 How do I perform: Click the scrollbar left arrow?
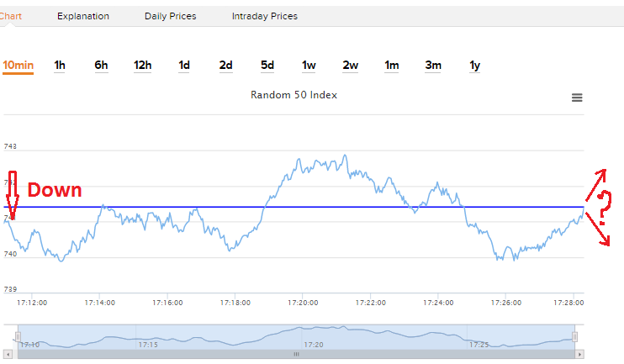tap(8, 354)
